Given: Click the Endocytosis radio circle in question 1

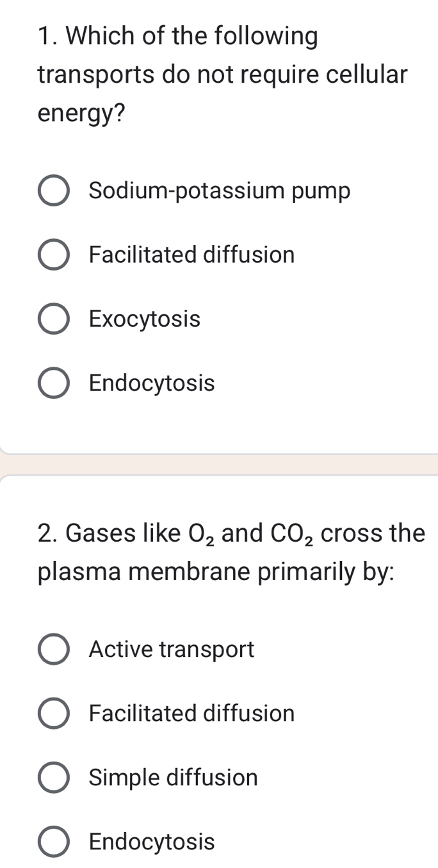Looking at the screenshot, I should [x=54, y=383].
